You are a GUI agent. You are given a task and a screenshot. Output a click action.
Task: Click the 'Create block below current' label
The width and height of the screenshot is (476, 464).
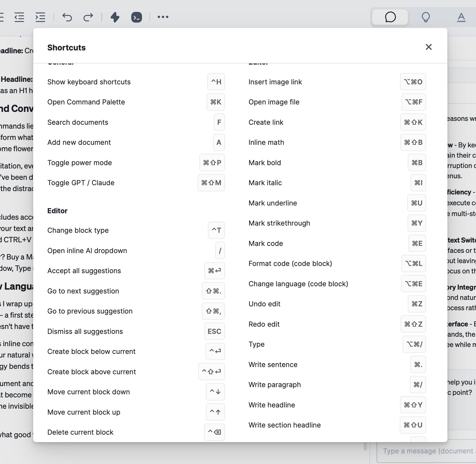[92, 352]
